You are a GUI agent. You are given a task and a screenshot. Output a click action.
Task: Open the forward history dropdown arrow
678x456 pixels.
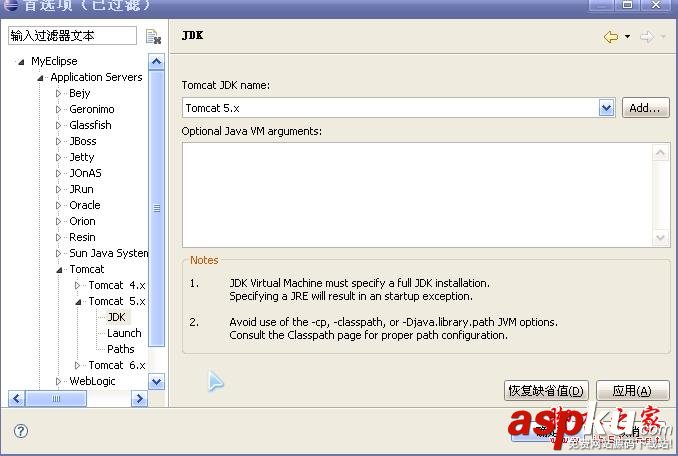click(663, 37)
